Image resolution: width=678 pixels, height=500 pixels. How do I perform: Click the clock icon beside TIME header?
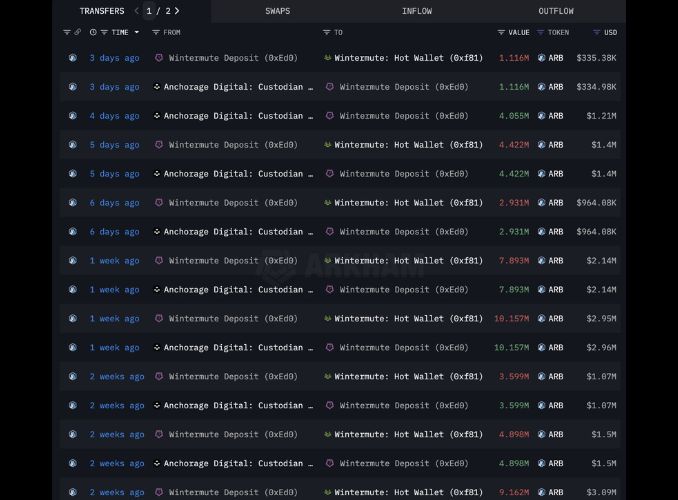pos(93,32)
